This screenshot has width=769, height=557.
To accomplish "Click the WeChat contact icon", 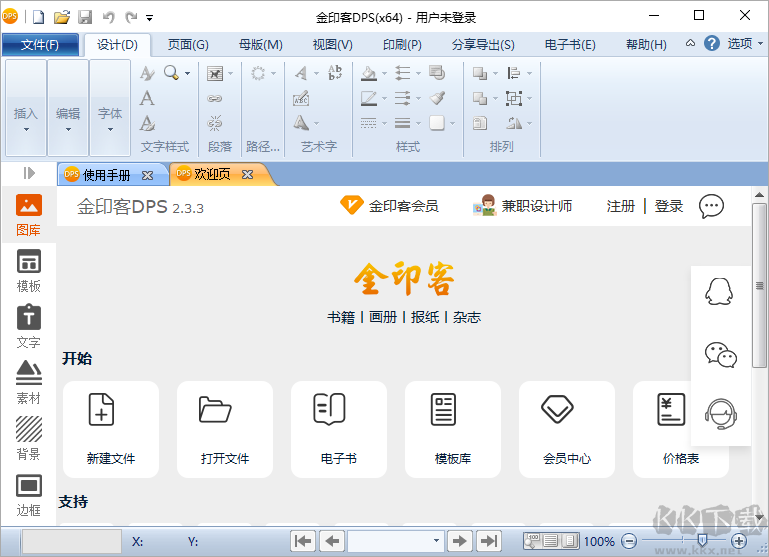I will (x=721, y=355).
